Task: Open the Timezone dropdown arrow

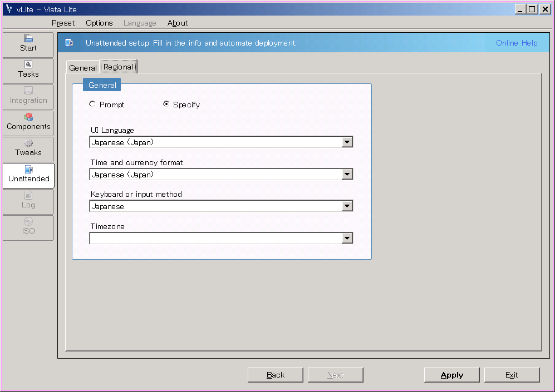Action: click(347, 239)
